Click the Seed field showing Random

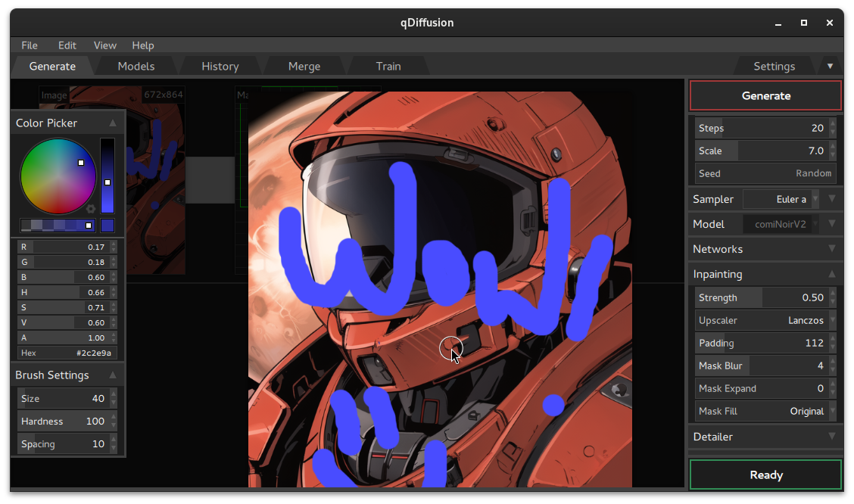click(765, 173)
